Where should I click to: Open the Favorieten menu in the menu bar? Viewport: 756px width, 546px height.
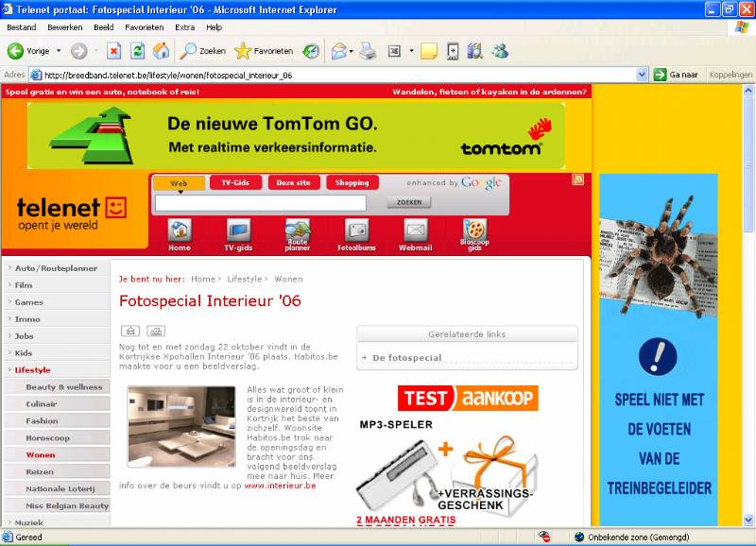pos(145,27)
